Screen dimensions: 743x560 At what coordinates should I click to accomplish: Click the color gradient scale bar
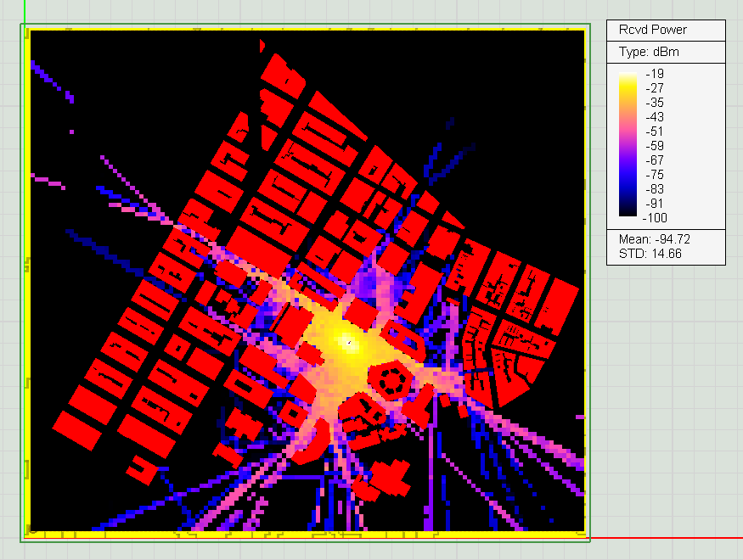[x=628, y=144]
